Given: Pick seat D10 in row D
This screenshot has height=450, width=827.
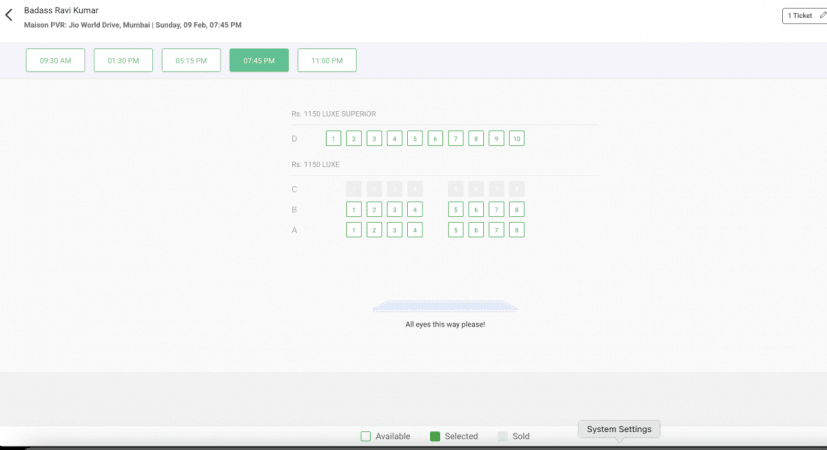Looking at the screenshot, I should (516, 139).
